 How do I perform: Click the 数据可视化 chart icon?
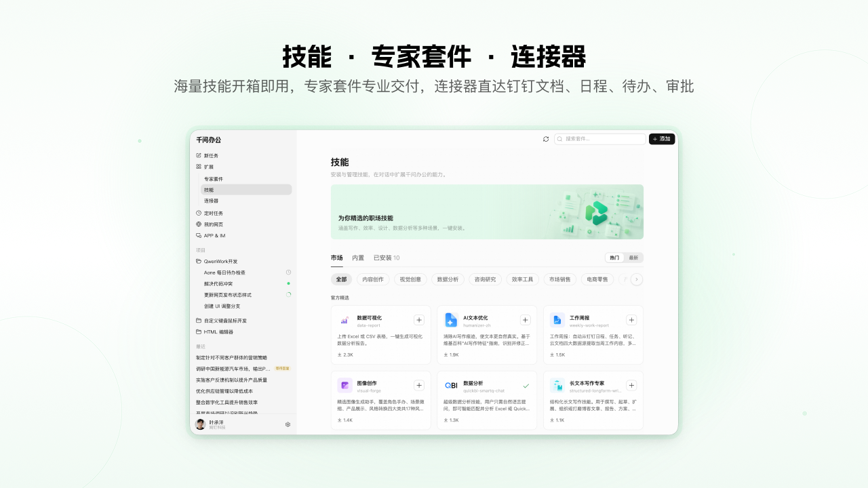tap(344, 320)
